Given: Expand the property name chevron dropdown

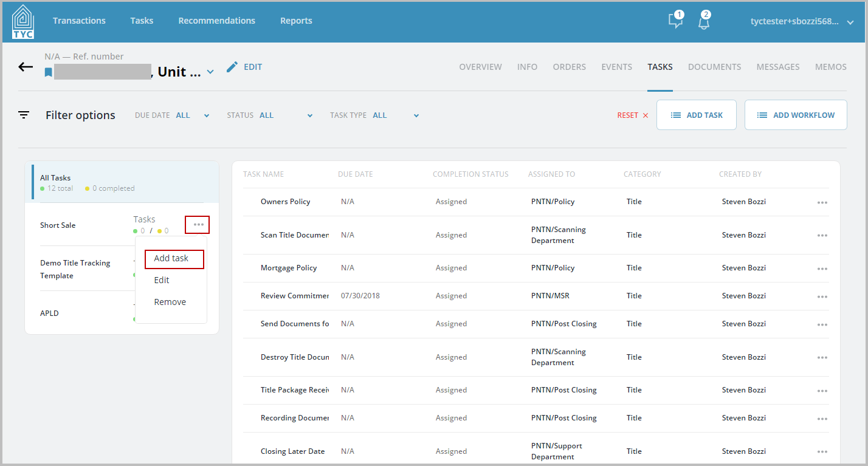Looking at the screenshot, I should [210, 72].
